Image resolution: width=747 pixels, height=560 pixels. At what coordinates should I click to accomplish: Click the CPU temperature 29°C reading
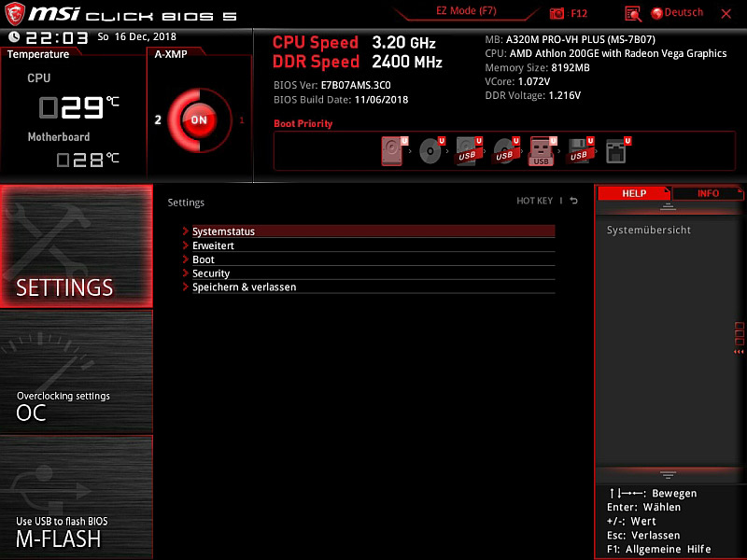click(79, 106)
